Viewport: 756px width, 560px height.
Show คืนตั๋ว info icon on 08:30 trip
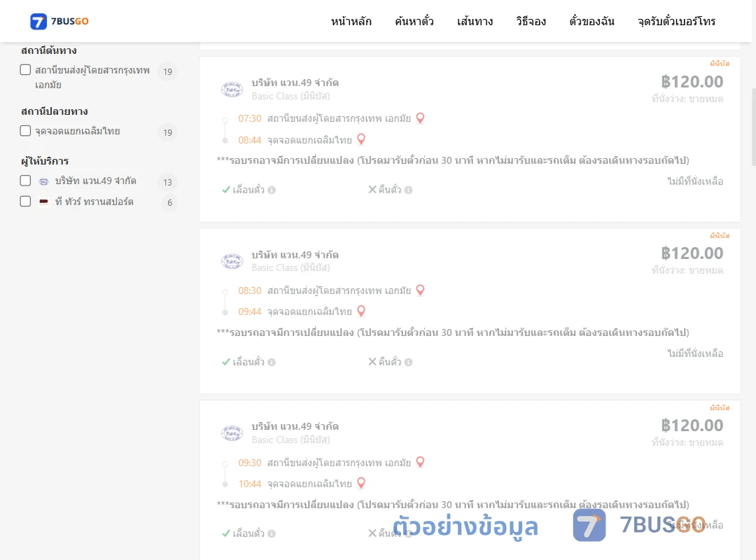[x=408, y=362]
